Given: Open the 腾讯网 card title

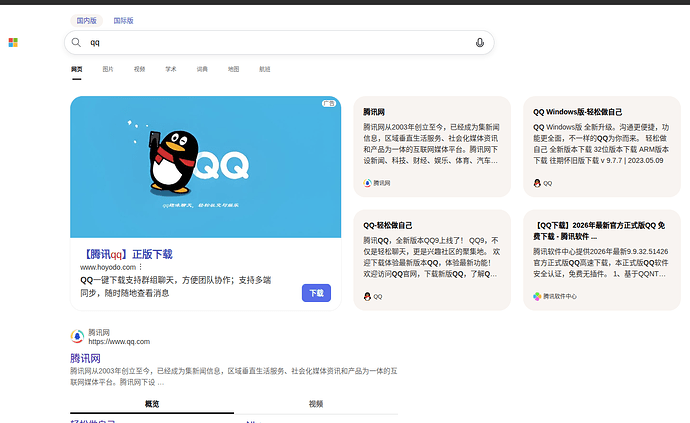Looking at the screenshot, I should point(374,112).
